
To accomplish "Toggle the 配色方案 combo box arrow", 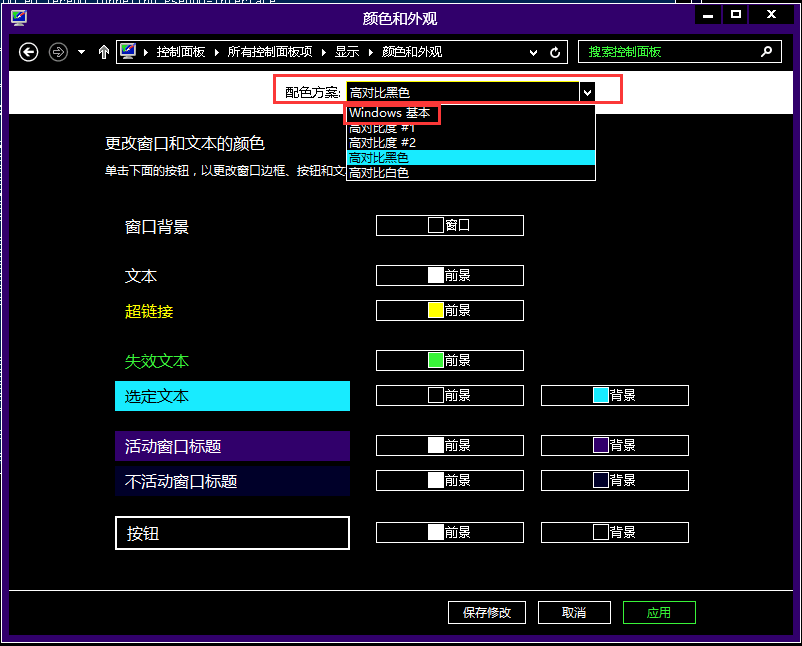I will 587,92.
